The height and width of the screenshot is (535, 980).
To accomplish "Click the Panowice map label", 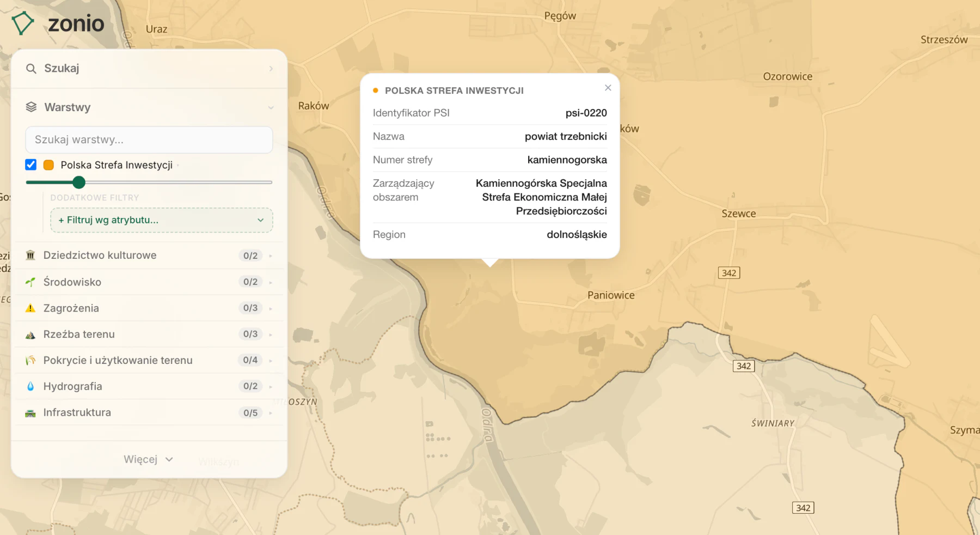I will [x=611, y=295].
